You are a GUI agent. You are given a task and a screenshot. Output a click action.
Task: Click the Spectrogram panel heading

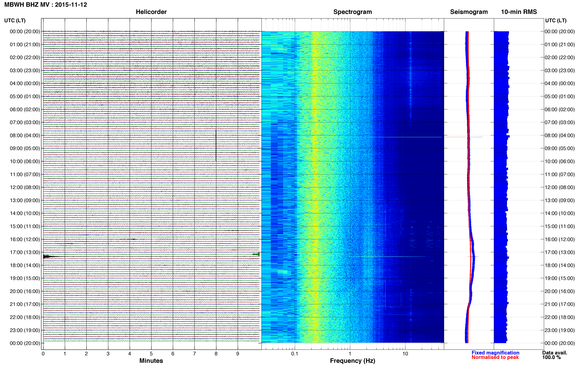(352, 12)
